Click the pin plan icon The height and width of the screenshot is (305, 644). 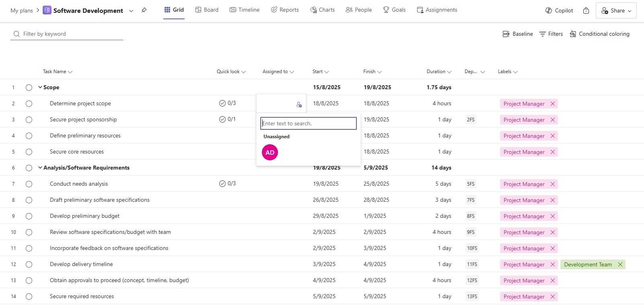[x=144, y=10]
